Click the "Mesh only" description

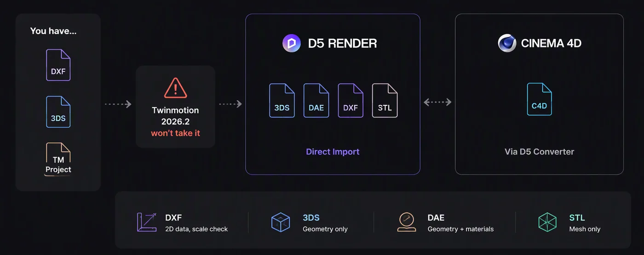pyautogui.click(x=585, y=229)
